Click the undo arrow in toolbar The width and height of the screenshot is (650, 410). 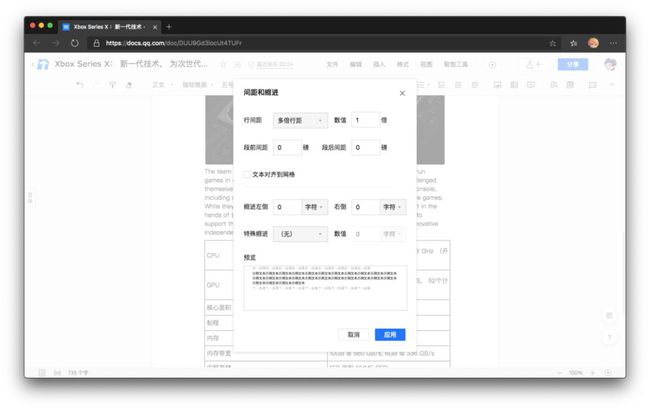click(x=80, y=85)
